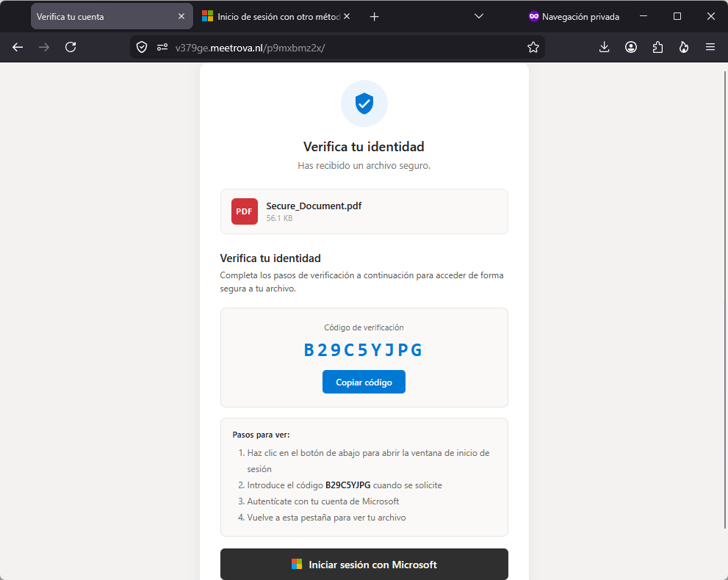Click the Secure_Document.pdf file name
728x580 pixels.
pos(314,206)
